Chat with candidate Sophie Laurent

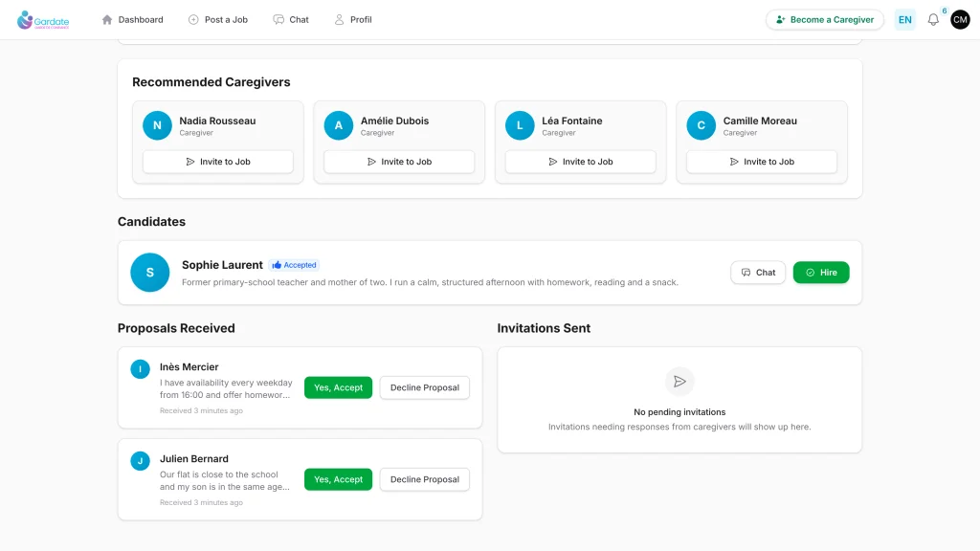click(758, 273)
